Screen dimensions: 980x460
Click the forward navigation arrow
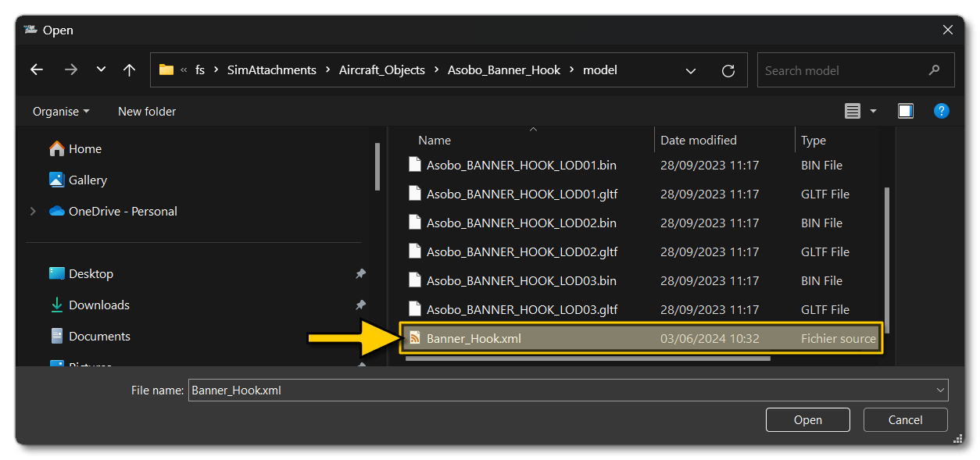click(71, 70)
